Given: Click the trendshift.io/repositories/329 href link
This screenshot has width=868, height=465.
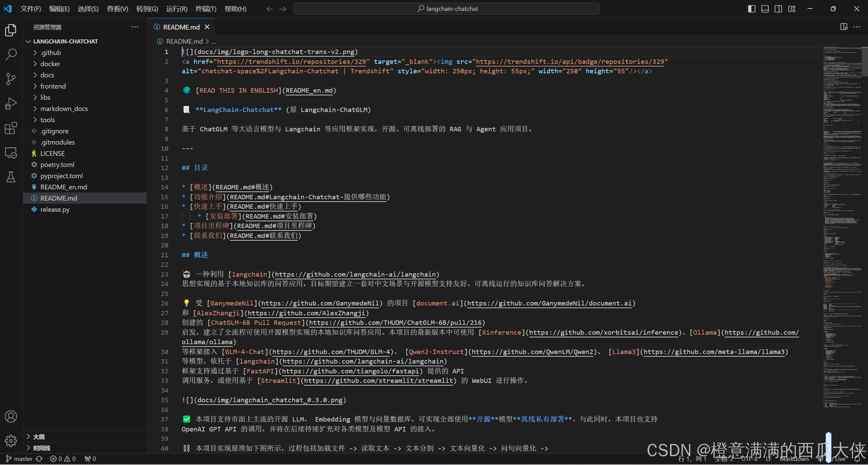Looking at the screenshot, I should (x=291, y=62).
